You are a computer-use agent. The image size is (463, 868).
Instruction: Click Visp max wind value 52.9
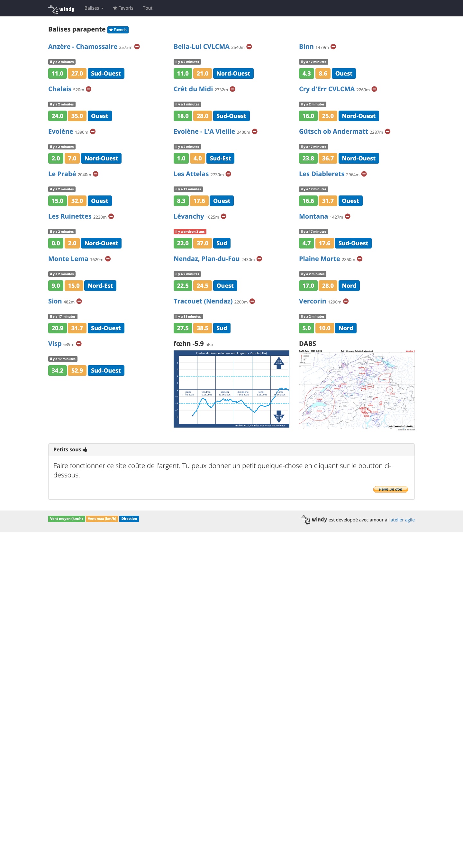click(x=77, y=371)
